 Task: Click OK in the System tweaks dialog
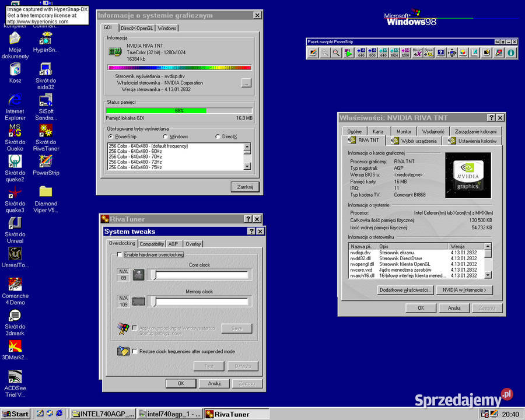click(181, 383)
